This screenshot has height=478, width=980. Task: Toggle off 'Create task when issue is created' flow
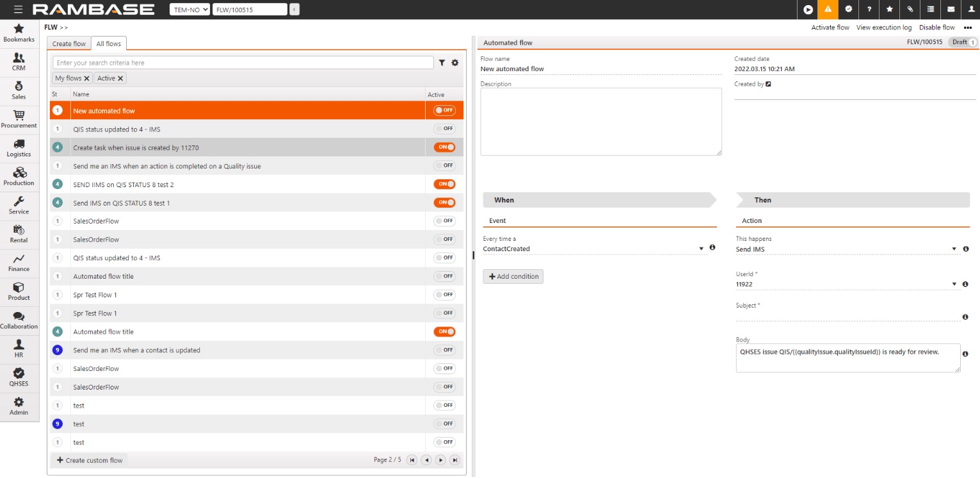(x=444, y=147)
